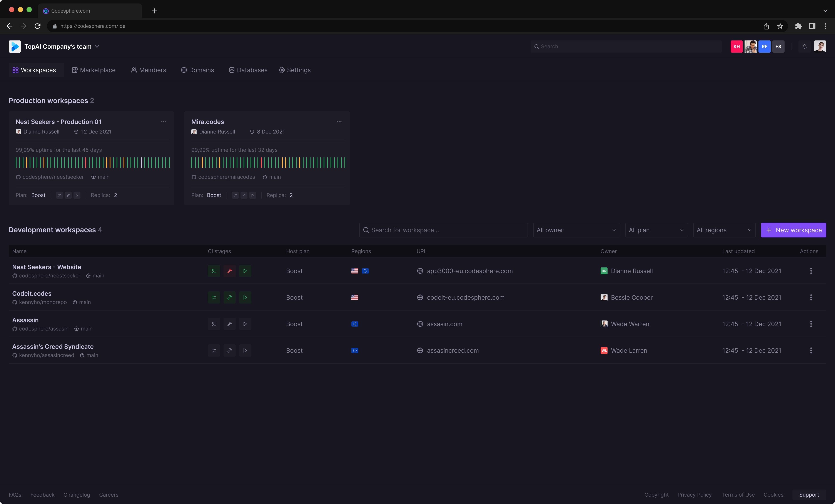Image resolution: width=835 pixels, height=504 pixels.
Task: Open the notifications bell icon
Action: (805, 47)
